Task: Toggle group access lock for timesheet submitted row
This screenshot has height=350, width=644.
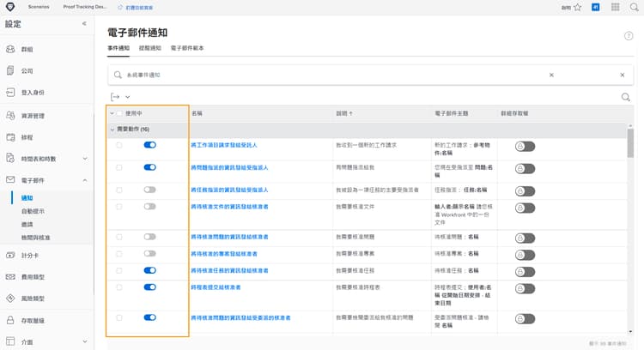Action: [525, 289]
